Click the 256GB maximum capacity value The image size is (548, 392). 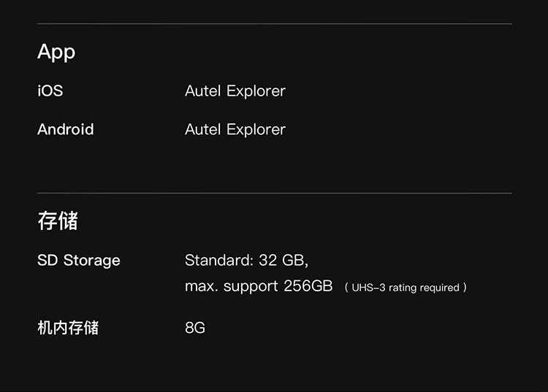(x=308, y=286)
